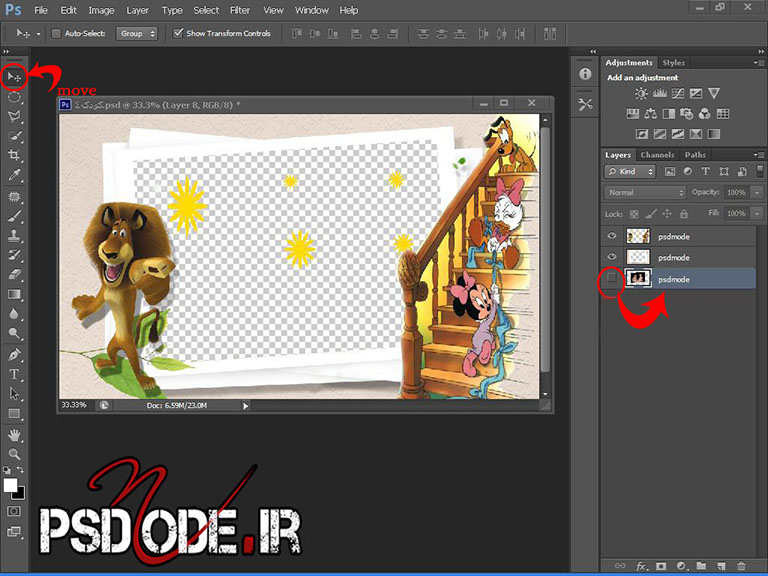Image resolution: width=768 pixels, height=576 pixels.
Task: Expand document status bar info arrow
Action: [245, 406]
